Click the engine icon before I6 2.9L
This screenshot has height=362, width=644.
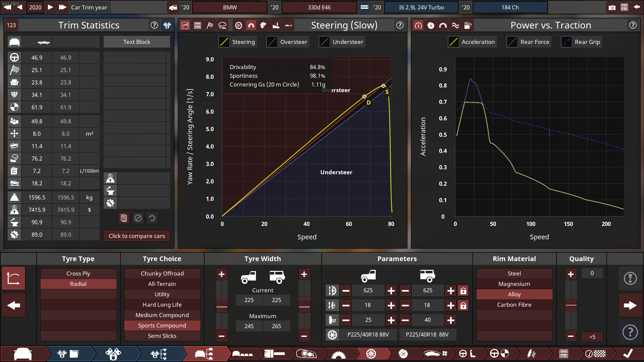[x=365, y=7]
